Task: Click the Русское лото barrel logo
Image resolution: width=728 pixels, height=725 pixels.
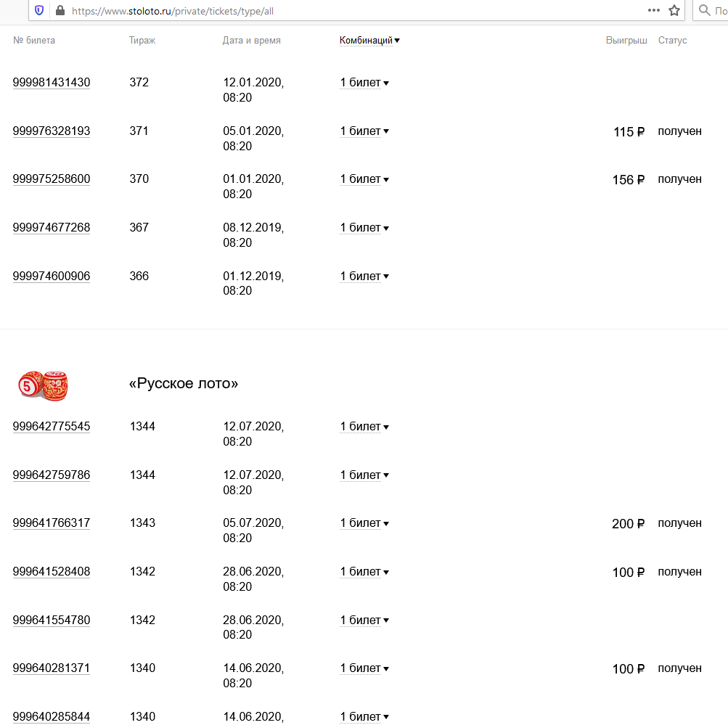Action: [43, 385]
